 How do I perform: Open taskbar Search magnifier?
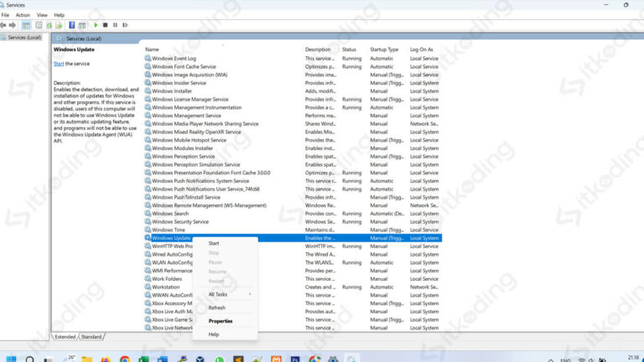click(x=29, y=359)
